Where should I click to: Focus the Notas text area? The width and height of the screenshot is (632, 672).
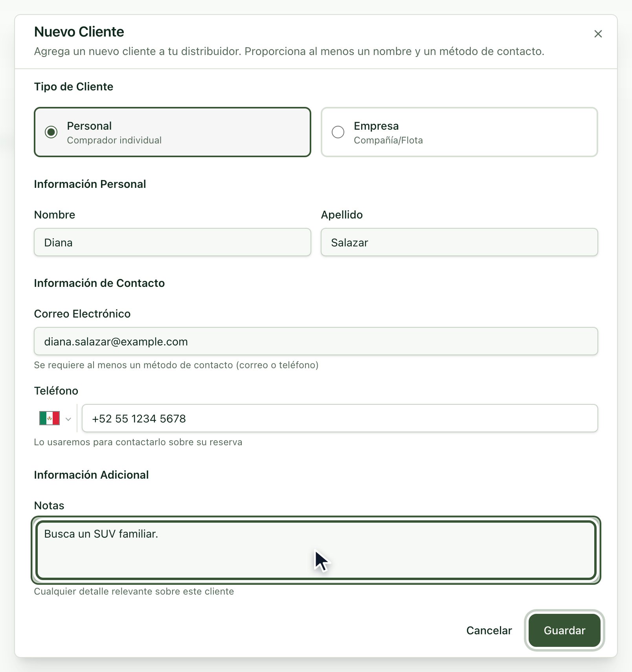pyautogui.click(x=316, y=550)
